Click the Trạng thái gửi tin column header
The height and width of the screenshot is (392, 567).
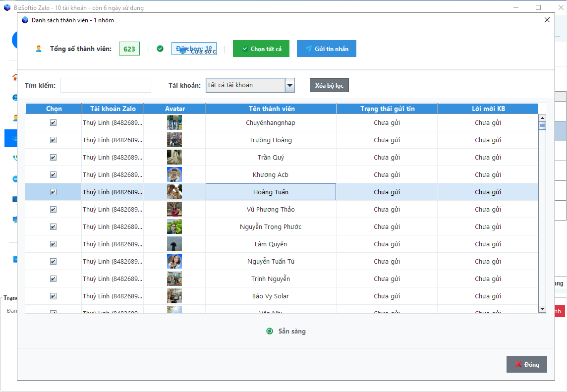(x=387, y=109)
